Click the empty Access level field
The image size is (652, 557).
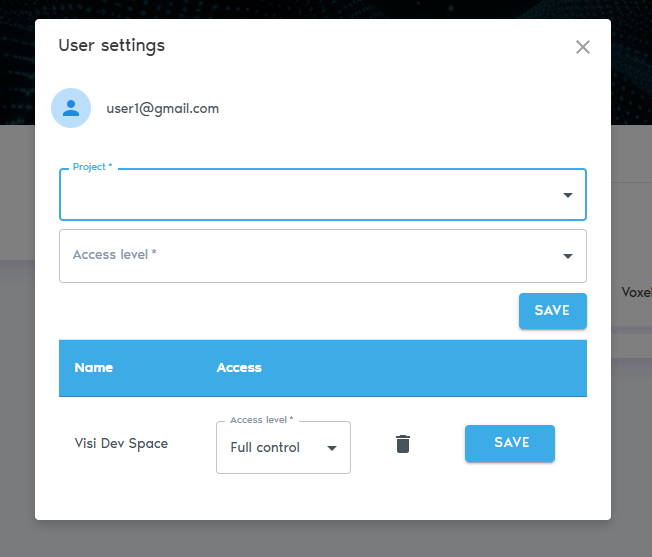[310, 256]
